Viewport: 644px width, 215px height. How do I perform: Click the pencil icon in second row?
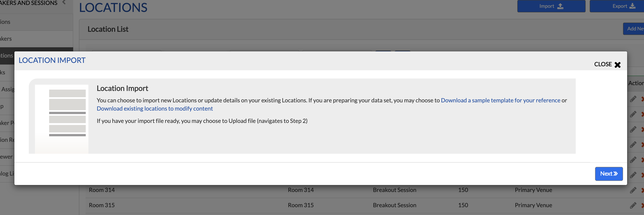pyautogui.click(x=633, y=114)
